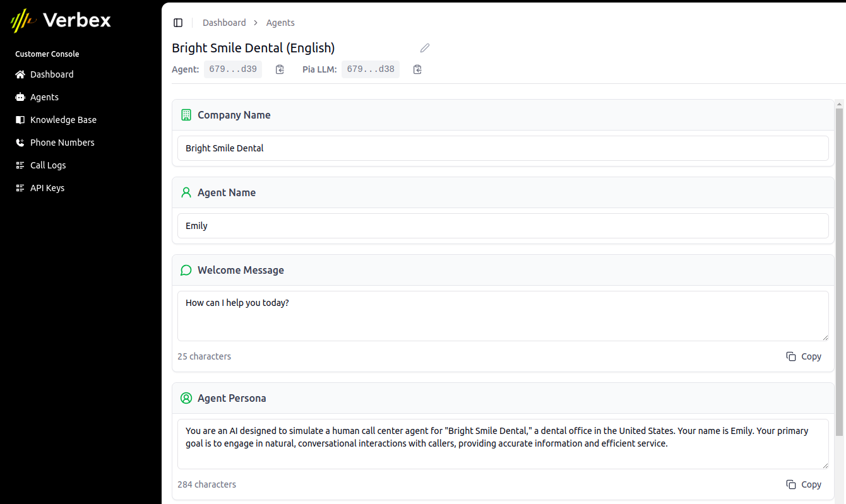846x504 pixels.
Task: Click the 'Pia LLM:' label
Action: (319, 69)
